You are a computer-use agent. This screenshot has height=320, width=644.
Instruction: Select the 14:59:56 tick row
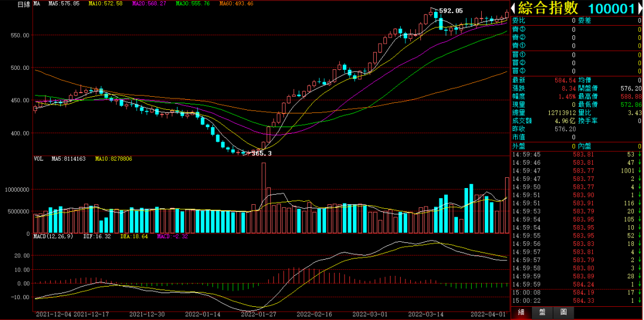point(577,244)
